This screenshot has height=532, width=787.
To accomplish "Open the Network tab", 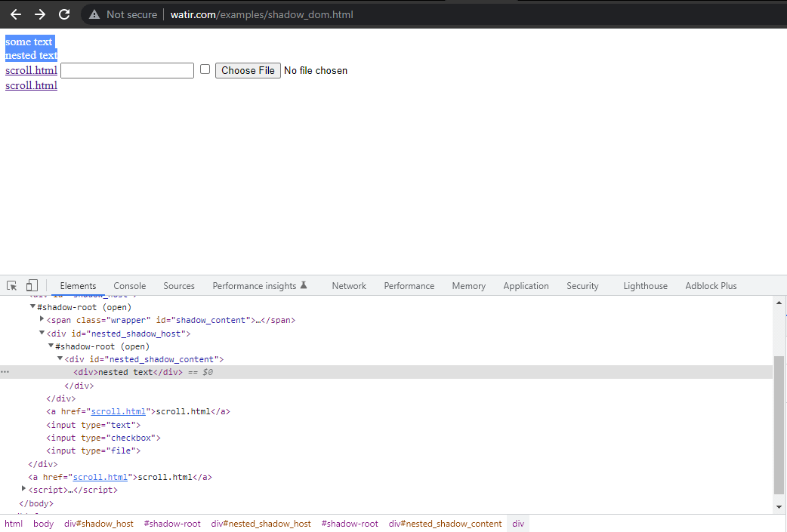I will 349,286.
